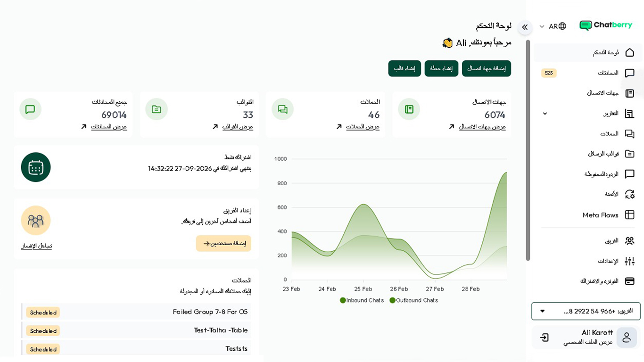Click the view contacts link under 6074
This screenshot has height=362, width=644.
click(482, 127)
